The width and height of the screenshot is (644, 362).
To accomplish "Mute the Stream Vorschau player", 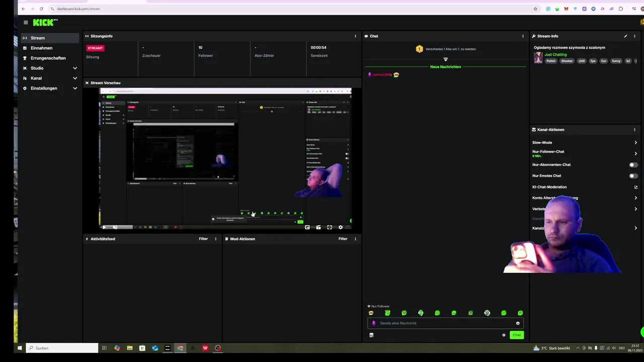I will [115, 227].
